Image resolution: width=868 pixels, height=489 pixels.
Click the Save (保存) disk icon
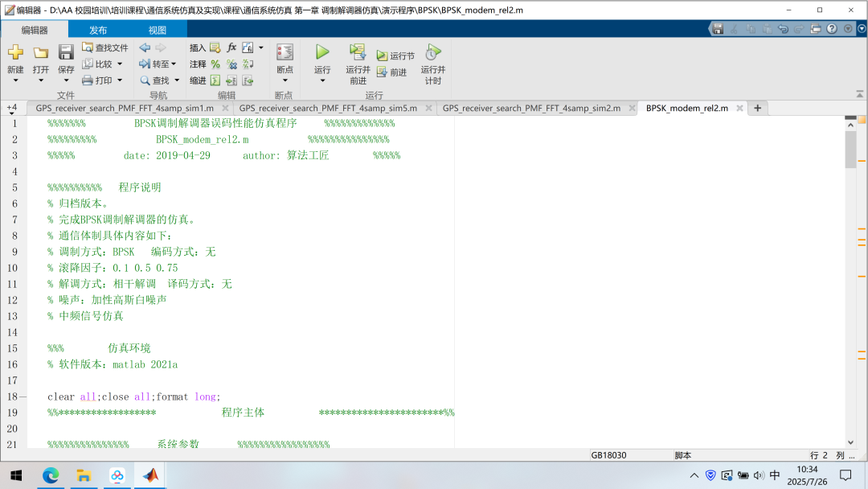point(66,53)
